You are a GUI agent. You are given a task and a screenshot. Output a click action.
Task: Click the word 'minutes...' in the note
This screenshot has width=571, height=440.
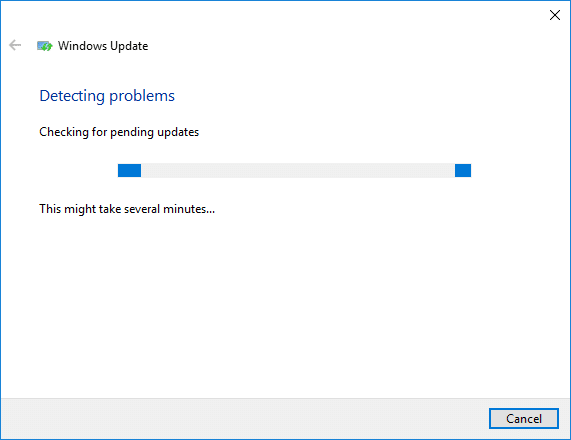[x=189, y=209]
